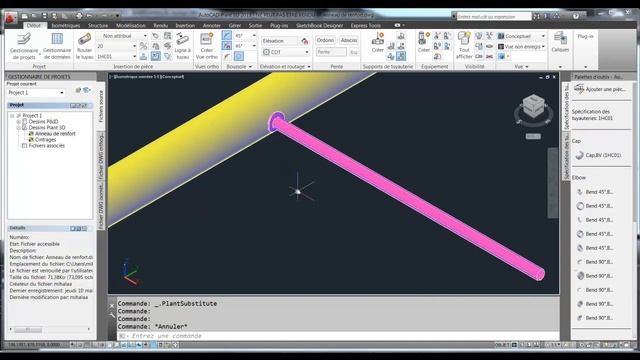Select last Bend 90° elbow item
640x360 pixels.
pos(596,318)
